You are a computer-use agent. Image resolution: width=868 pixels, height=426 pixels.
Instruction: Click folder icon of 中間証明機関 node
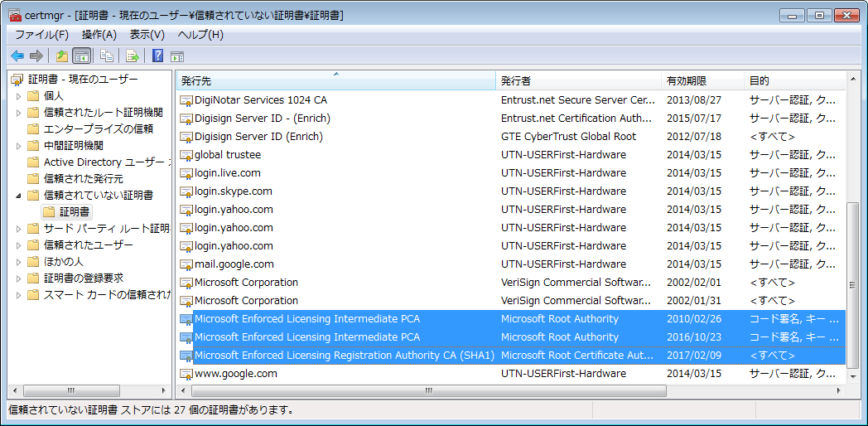[34, 146]
